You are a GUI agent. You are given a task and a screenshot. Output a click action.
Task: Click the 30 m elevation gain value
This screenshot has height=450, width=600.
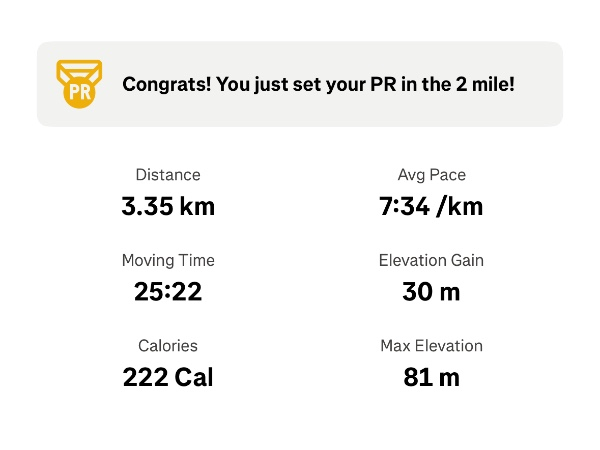click(431, 292)
